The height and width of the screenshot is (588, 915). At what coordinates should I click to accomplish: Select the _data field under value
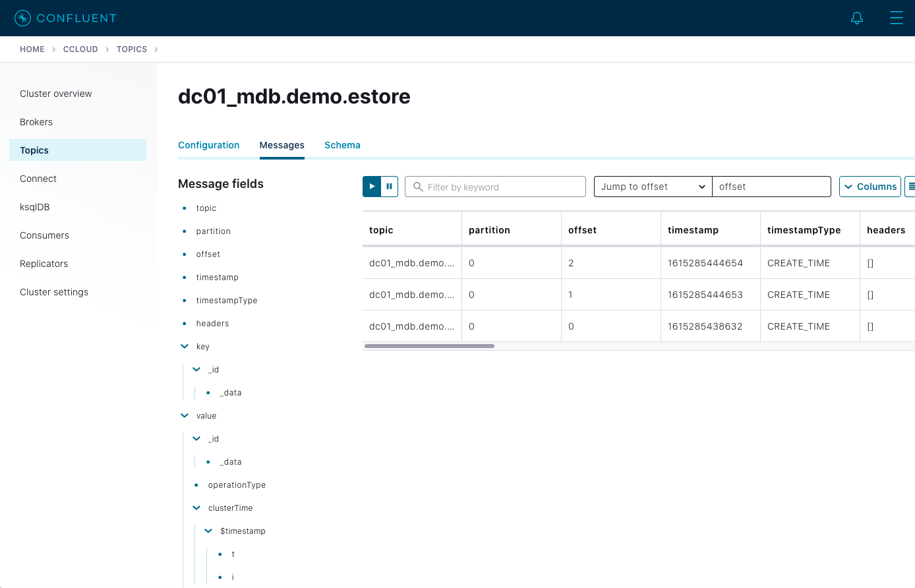click(231, 461)
